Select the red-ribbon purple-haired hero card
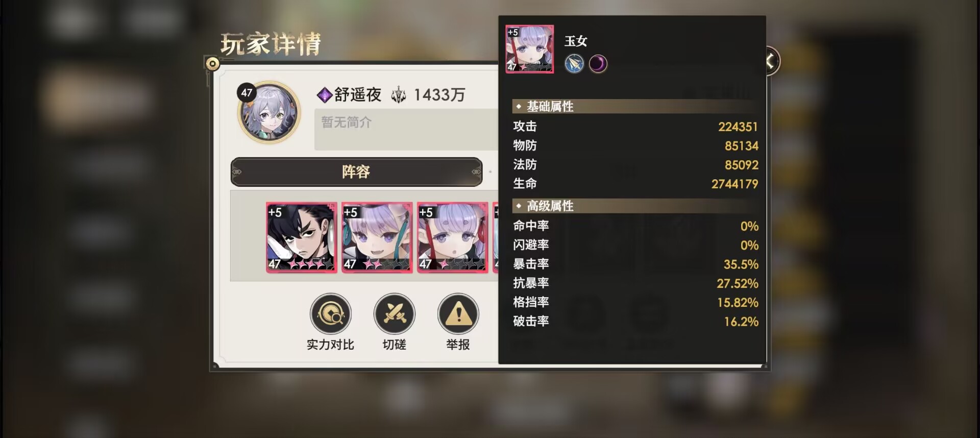 coord(452,237)
